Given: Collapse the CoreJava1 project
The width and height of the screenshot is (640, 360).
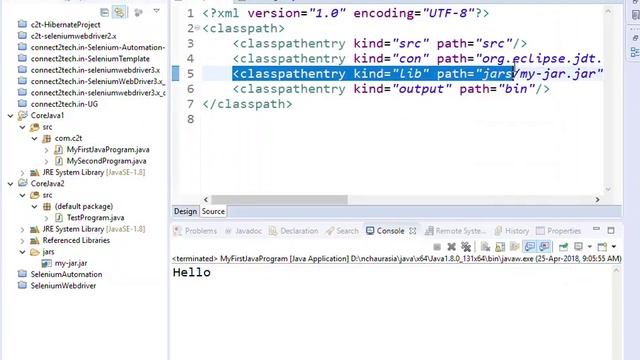Looking at the screenshot, I should tap(11, 116).
